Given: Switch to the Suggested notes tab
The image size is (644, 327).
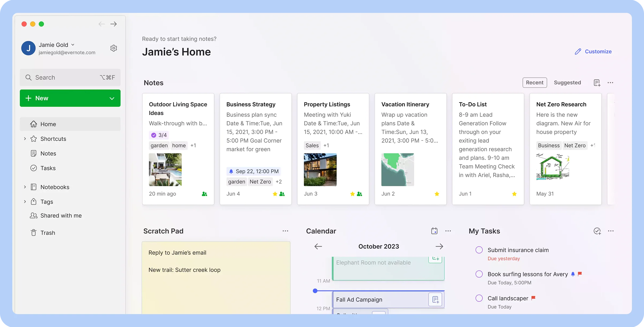Looking at the screenshot, I should tap(567, 82).
